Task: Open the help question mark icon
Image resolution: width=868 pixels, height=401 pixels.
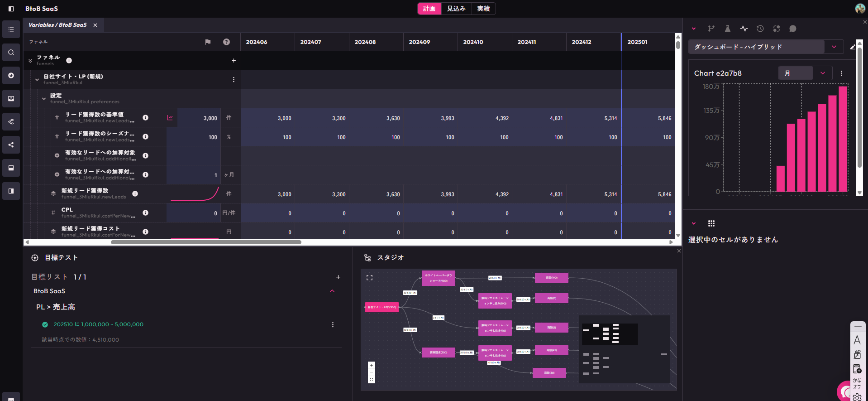Action: click(x=226, y=42)
